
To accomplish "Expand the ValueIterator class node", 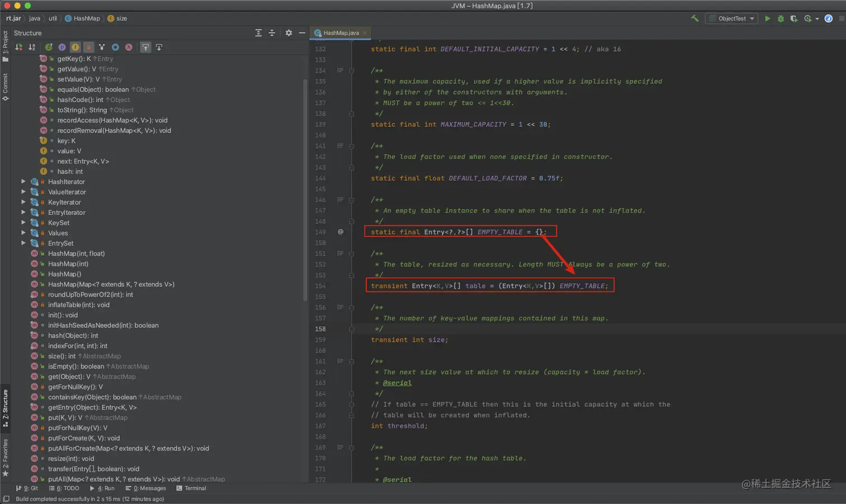I will 23,192.
